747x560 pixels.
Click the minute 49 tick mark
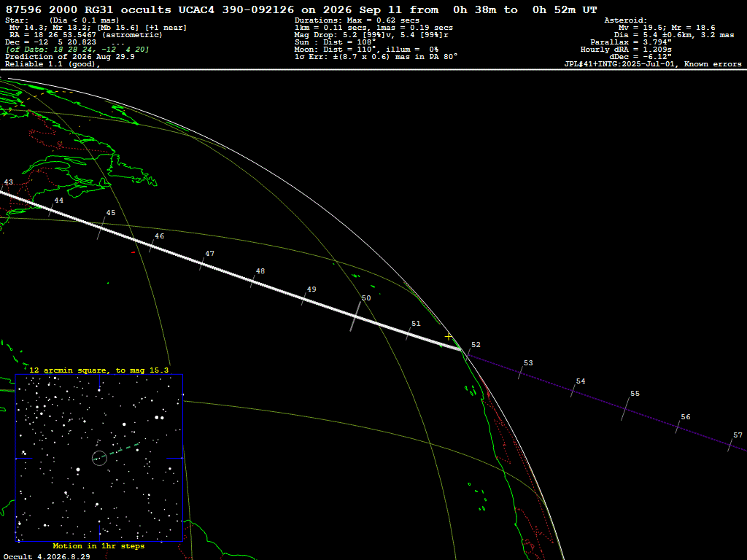(303, 300)
